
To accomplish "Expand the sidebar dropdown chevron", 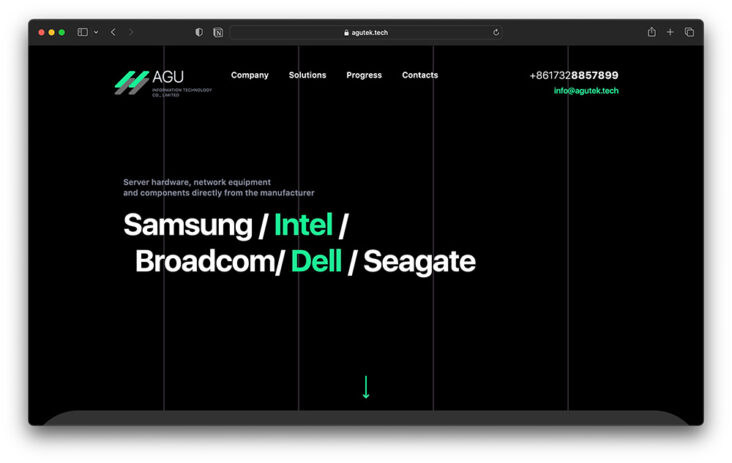I will point(95,32).
